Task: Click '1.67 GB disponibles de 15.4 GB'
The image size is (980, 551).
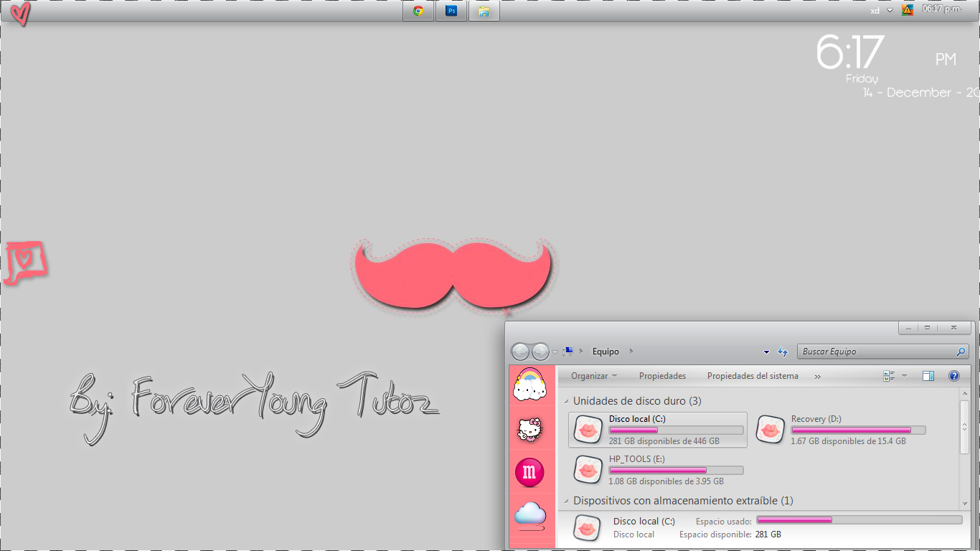Action: (849, 441)
